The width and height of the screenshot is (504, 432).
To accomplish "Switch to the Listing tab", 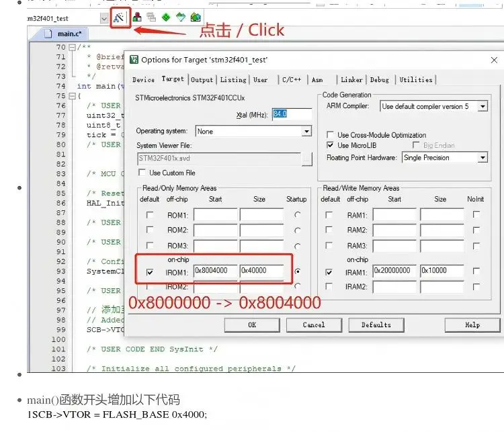I will click(233, 80).
